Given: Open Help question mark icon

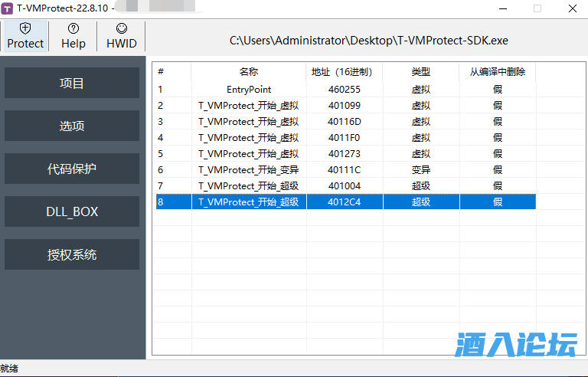Looking at the screenshot, I should coord(73,28).
